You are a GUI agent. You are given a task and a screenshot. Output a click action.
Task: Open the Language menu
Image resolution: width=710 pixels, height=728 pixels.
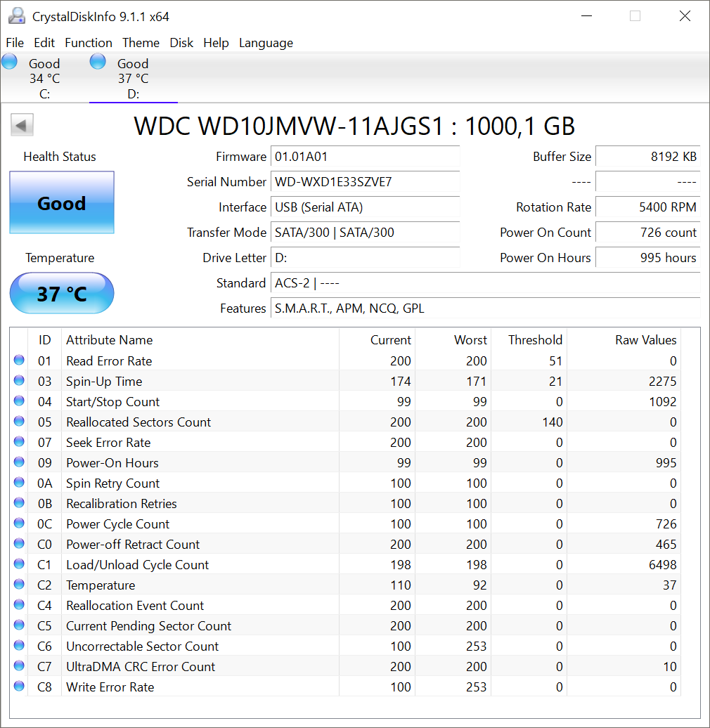[x=266, y=43]
